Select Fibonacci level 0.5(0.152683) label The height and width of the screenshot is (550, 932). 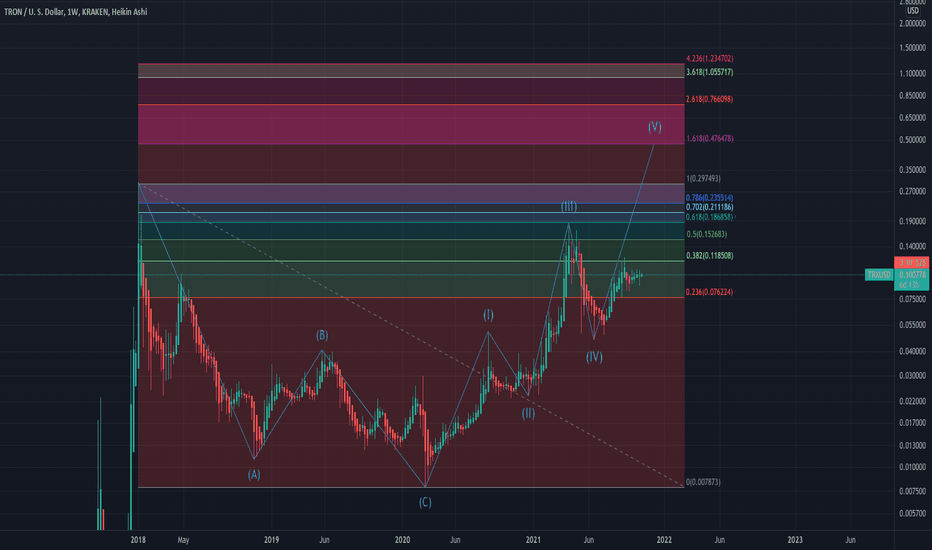coord(707,234)
